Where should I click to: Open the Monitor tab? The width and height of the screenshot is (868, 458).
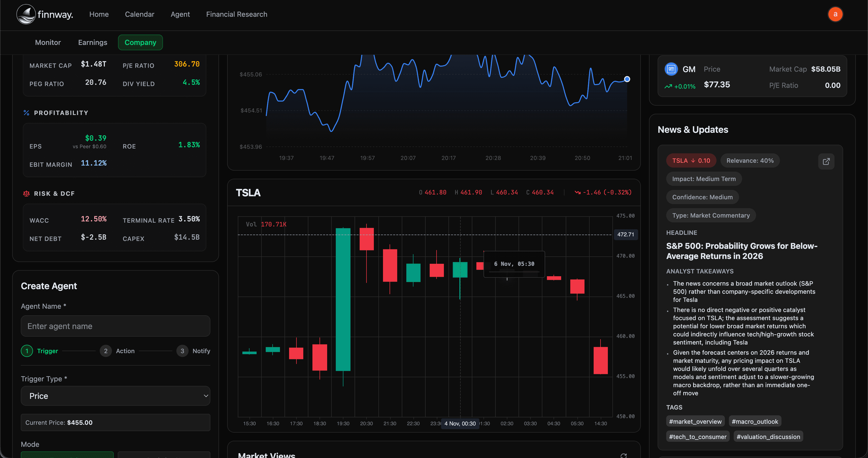click(x=48, y=42)
